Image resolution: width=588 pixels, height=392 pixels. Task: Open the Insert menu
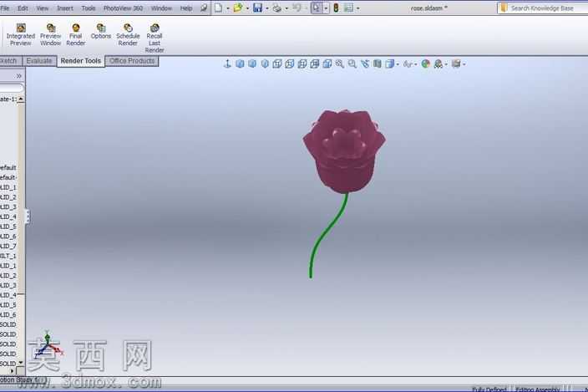coord(65,8)
